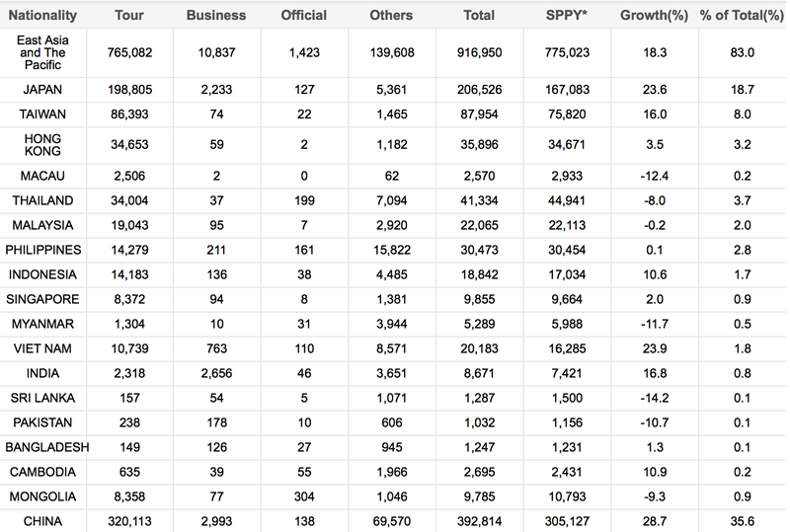This screenshot has width=790, height=532.
Task: Select China's Others value 69,570
Action: 391,521
